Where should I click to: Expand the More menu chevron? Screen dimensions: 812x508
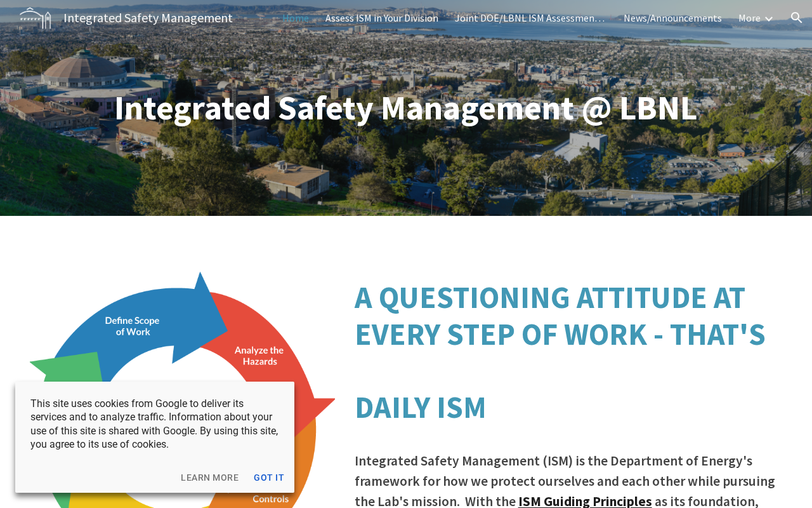tap(769, 18)
